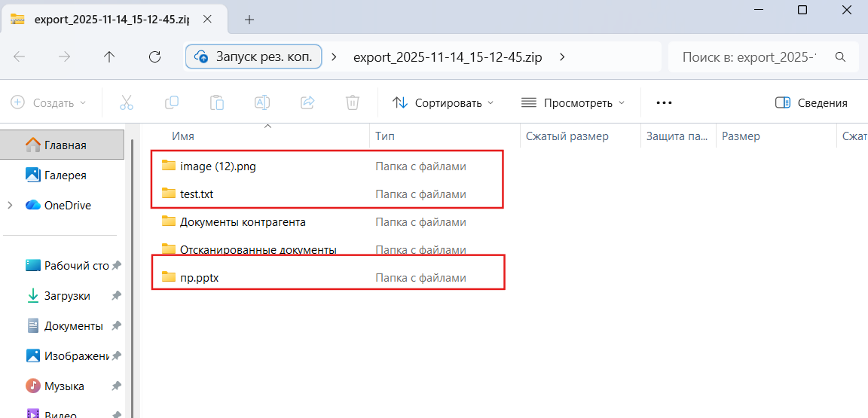Open the Просмотреть view dropdown

(573, 102)
